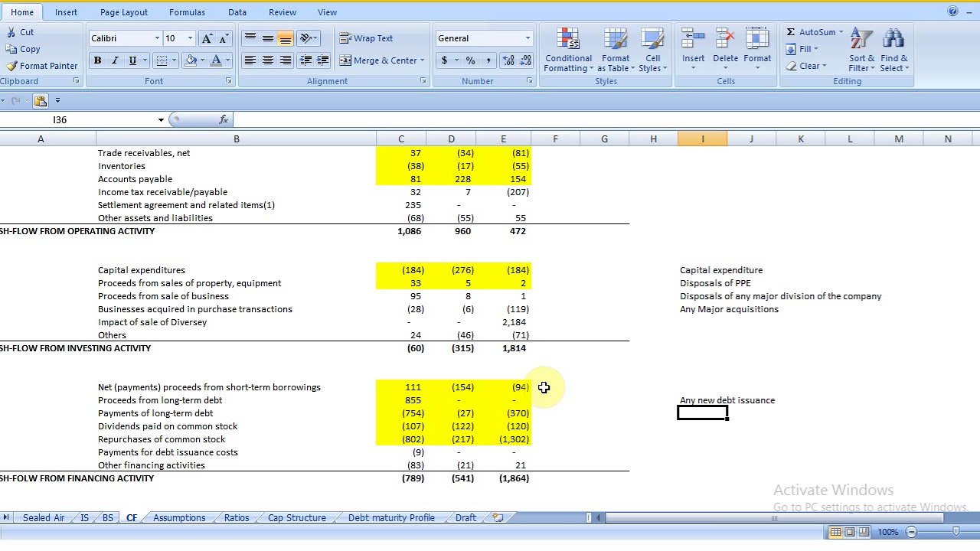The height and width of the screenshot is (551, 980).
Task: Click the Decrease Decimal icon
Action: pos(526,60)
